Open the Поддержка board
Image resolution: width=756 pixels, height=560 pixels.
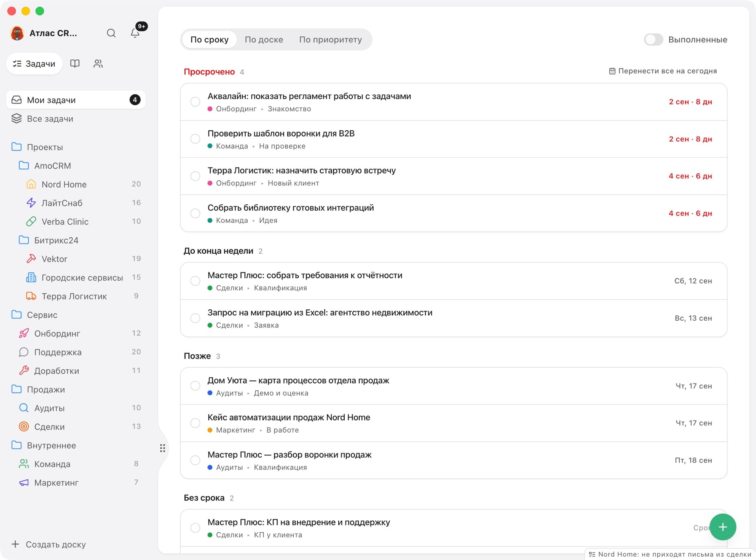click(76, 352)
